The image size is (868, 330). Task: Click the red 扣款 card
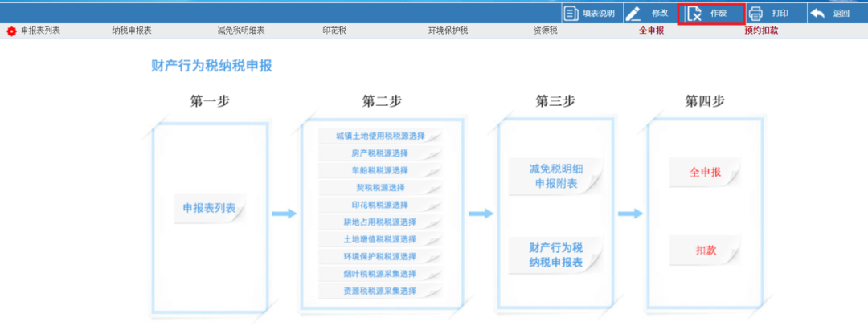coord(706,251)
